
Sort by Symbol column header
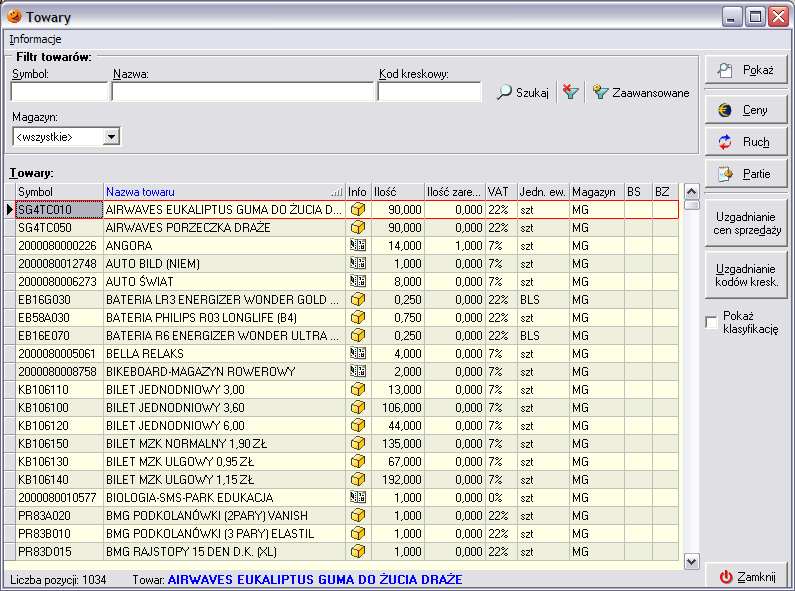click(60, 192)
